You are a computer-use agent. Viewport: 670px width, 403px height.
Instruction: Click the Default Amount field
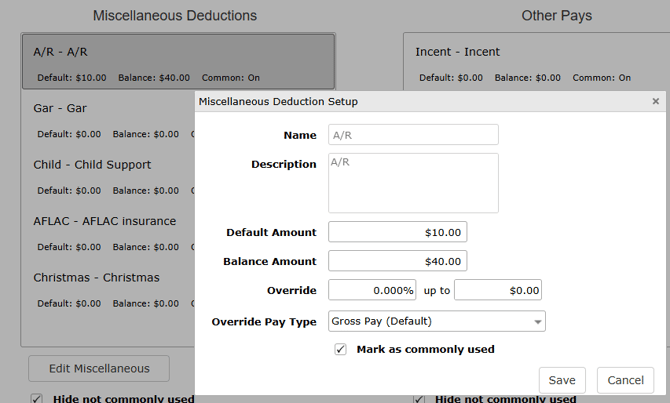397,232
